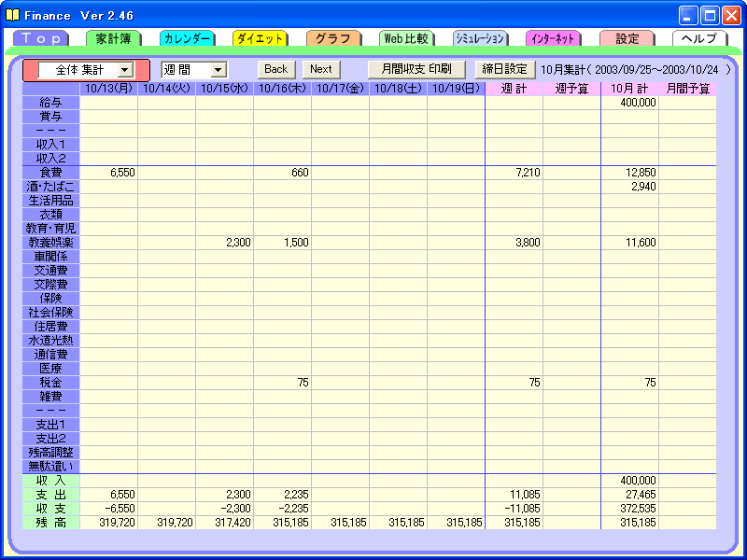Click the 11,600 教養娯楽 monthly total
The height and width of the screenshot is (560, 747).
[x=629, y=243]
